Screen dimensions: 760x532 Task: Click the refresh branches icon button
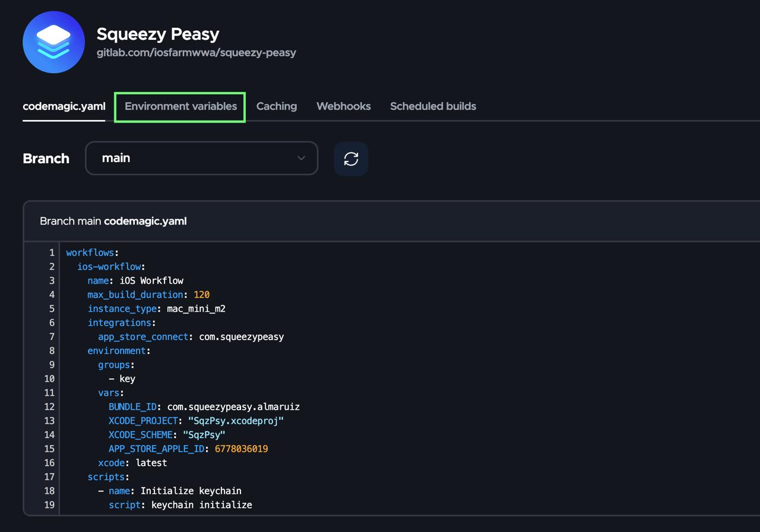pos(351,159)
